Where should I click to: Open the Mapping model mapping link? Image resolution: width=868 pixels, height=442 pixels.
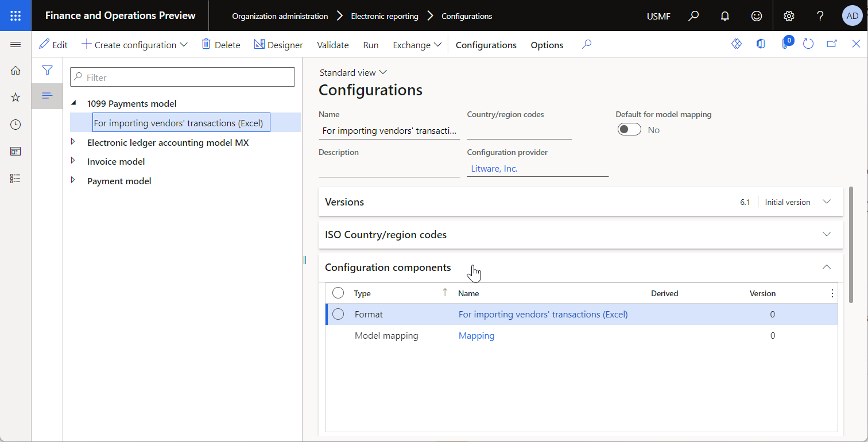[x=476, y=335]
